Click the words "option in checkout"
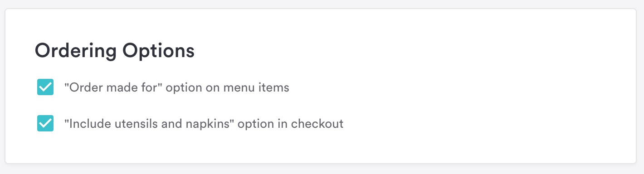This screenshot has width=644, height=174. (291, 124)
